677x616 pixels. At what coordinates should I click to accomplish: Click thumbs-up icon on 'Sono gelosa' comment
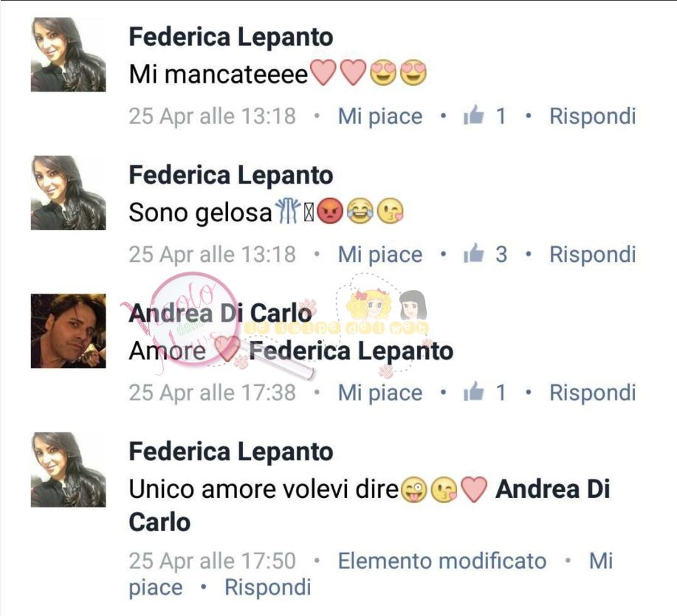pyautogui.click(x=474, y=253)
